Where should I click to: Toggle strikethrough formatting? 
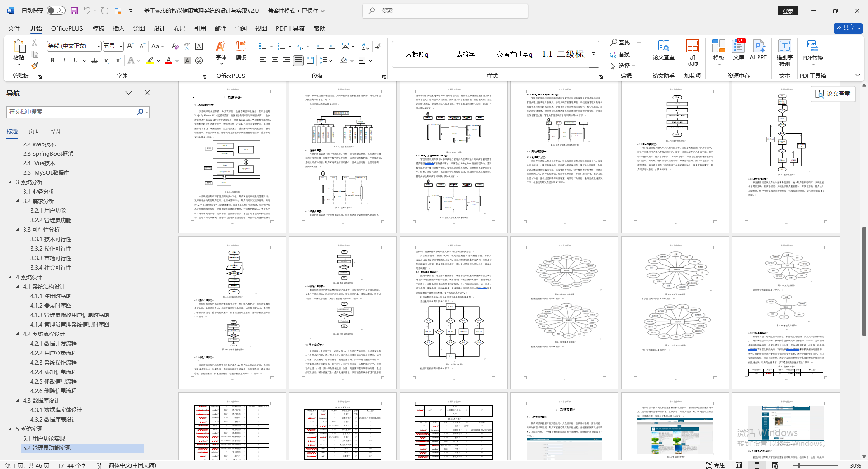click(94, 60)
